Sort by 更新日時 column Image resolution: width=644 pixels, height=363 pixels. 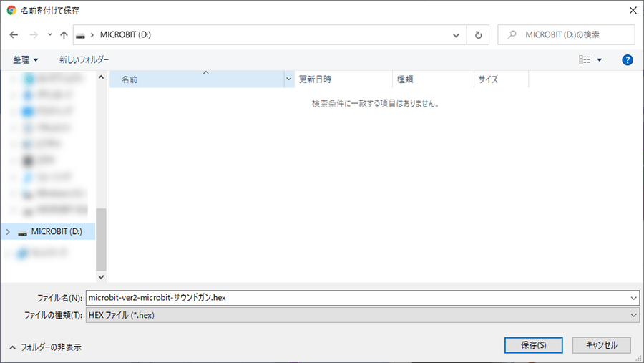(x=343, y=79)
